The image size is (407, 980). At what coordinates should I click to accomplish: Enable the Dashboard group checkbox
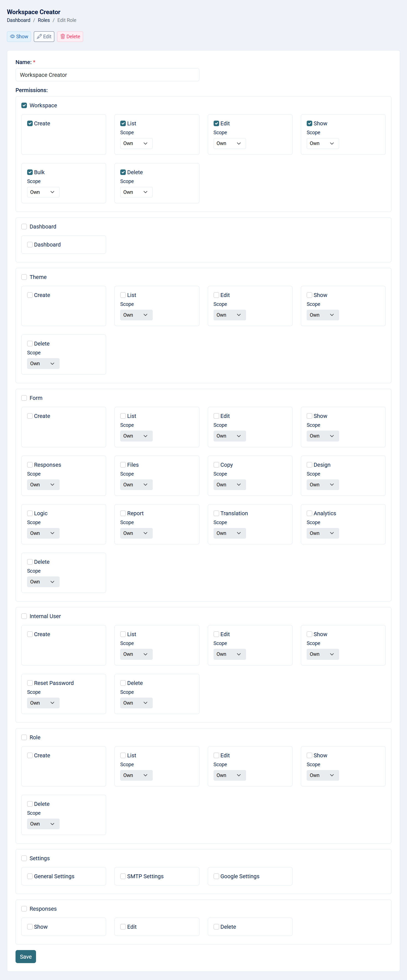pyautogui.click(x=24, y=226)
